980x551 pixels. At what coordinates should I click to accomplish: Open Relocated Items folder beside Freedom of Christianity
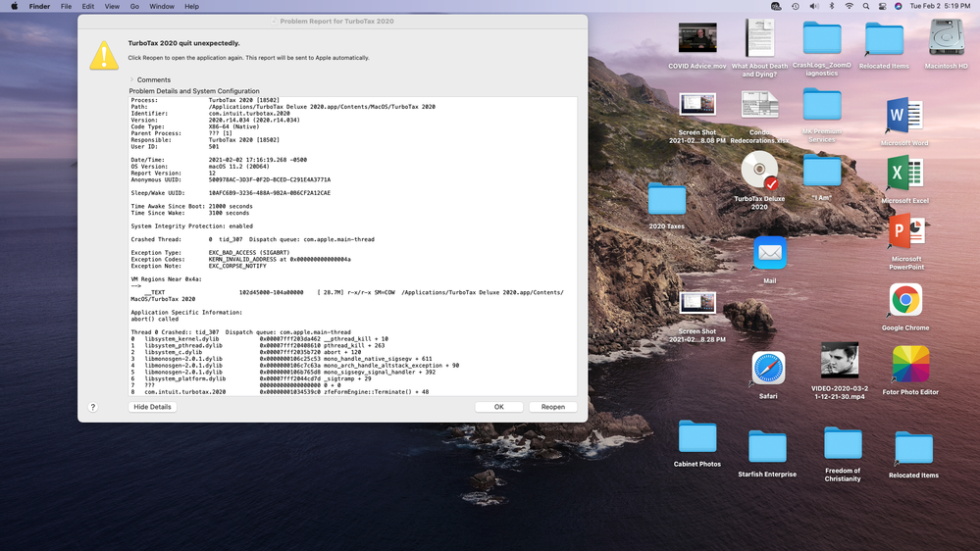(x=913, y=448)
